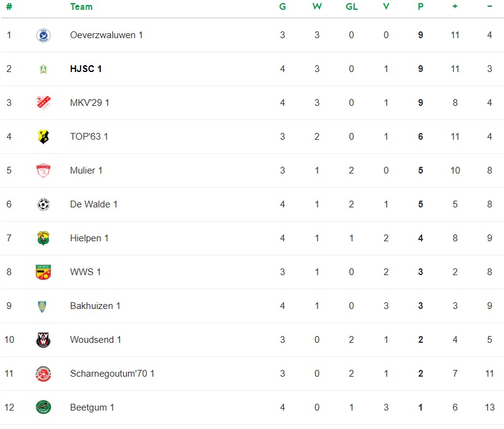This screenshot has width=504, height=429.
Task: Click the Hielpen club crest
Action: [43, 238]
